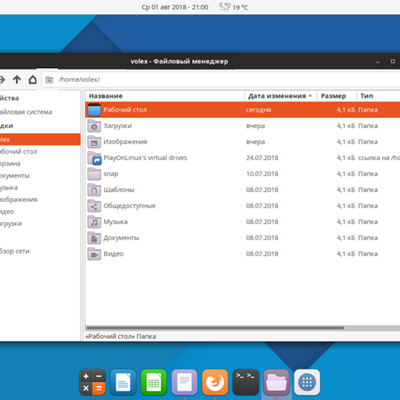Image resolution: width=400 pixels, height=400 pixels.
Task: Click the weather 19 °C indicator
Action: 234,7
